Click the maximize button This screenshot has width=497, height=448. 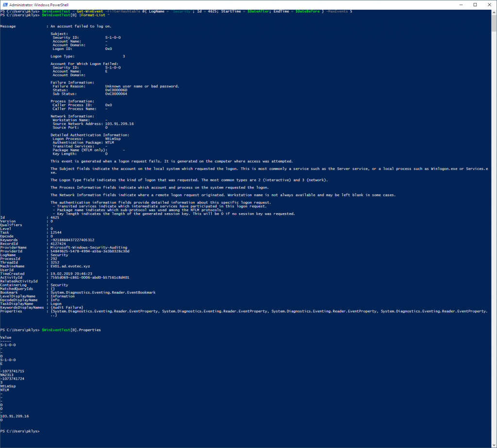(476, 4)
